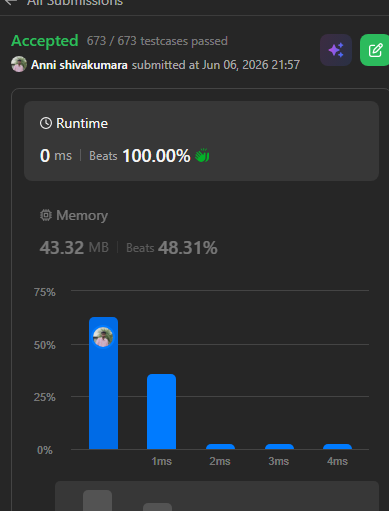
Task: Click the 1ms axis label
Action: click(161, 461)
